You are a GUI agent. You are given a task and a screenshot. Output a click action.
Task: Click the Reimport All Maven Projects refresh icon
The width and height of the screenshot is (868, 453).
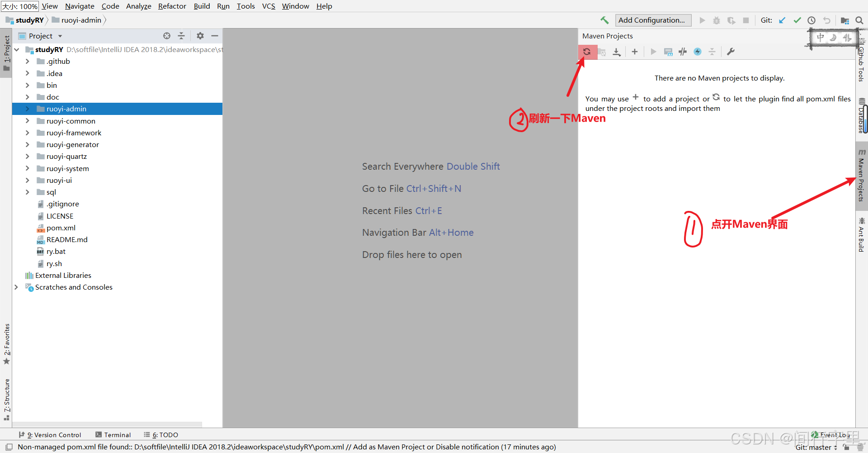tap(587, 52)
